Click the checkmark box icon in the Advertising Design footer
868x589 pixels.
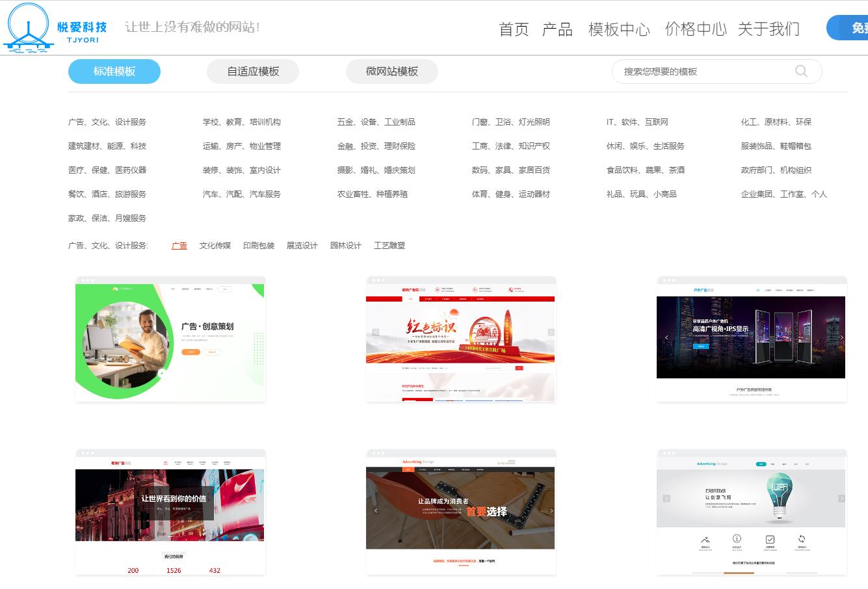(770, 540)
